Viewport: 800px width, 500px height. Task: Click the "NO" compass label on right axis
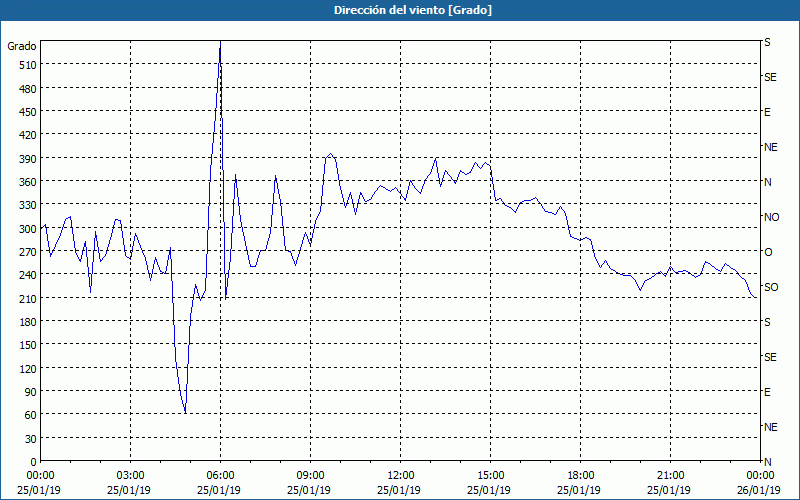(771, 217)
